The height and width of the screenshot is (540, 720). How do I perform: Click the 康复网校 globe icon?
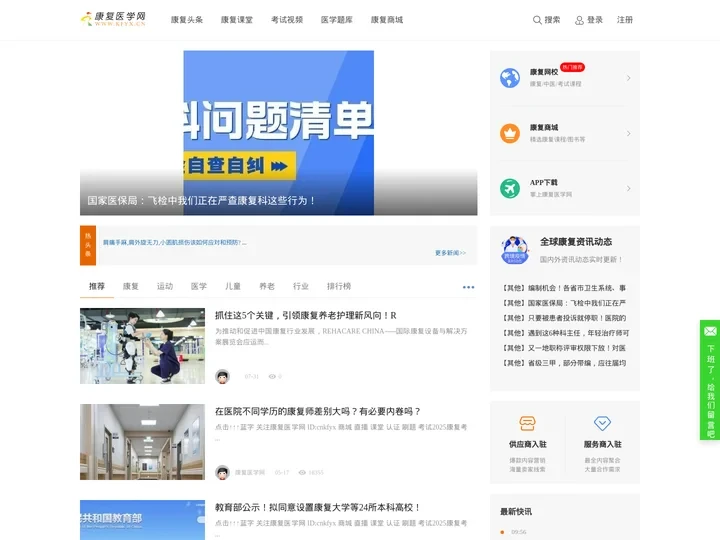click(x=510, y=78)
